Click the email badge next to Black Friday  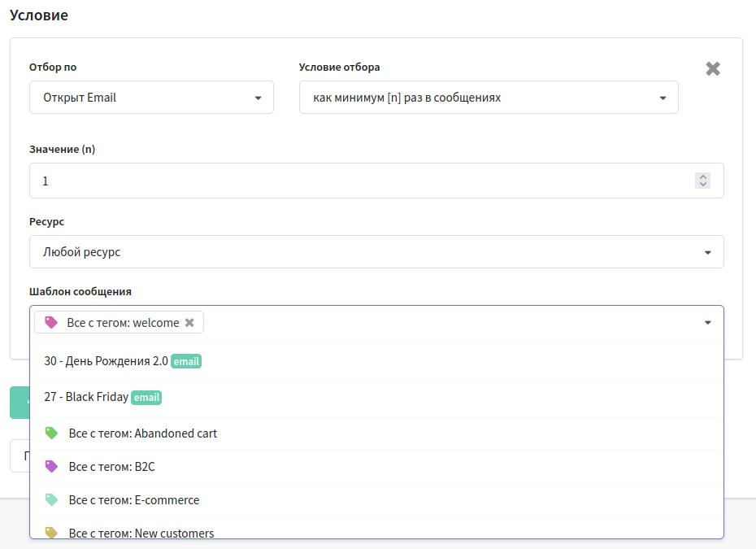click(x=146, y=397)
